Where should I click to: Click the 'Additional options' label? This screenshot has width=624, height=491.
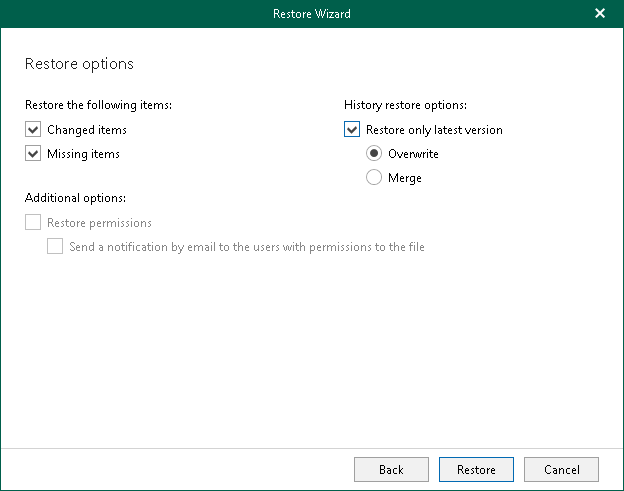click(75, 198)
